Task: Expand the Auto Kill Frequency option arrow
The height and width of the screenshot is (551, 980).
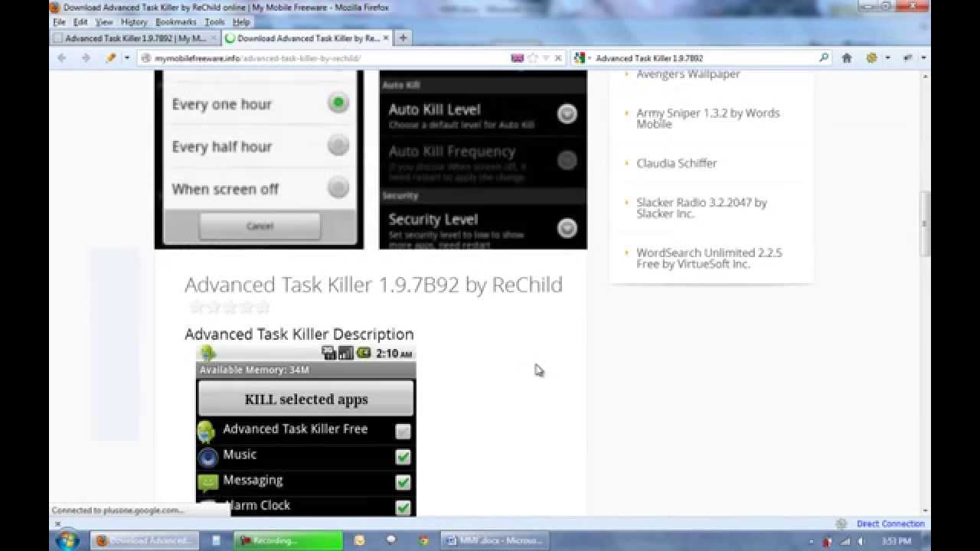Action: 567,160
